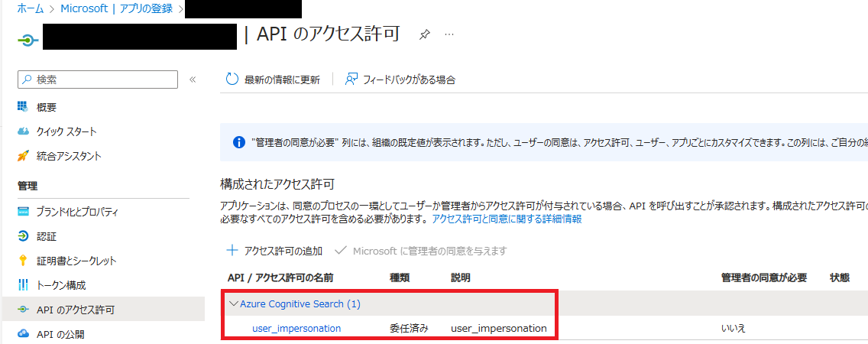
Task: Open クイック スタート page
Action: click(x=66, y=131)
